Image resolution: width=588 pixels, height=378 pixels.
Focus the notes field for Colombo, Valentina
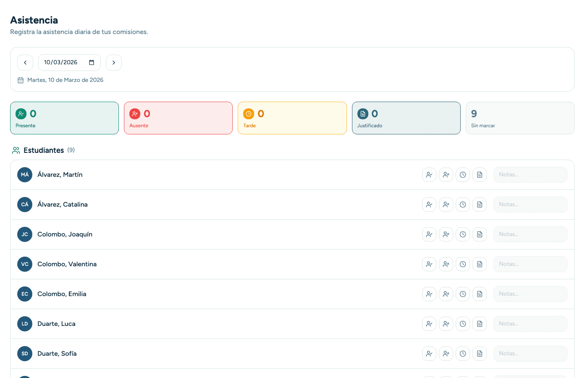point(530,264)
